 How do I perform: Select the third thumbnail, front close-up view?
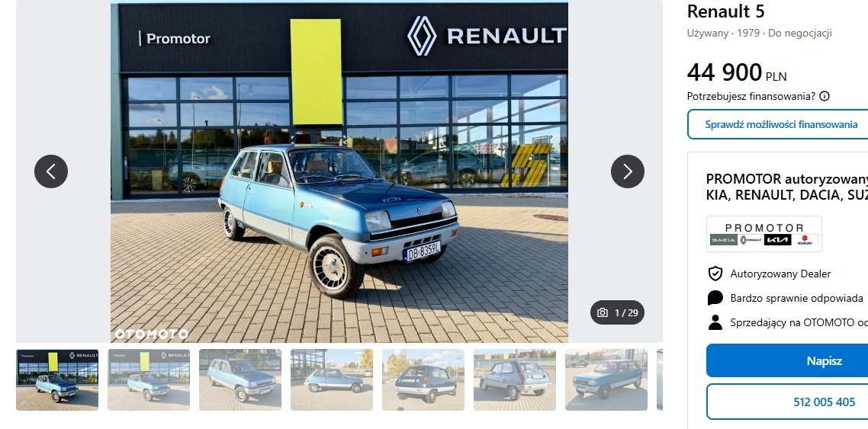240,379
